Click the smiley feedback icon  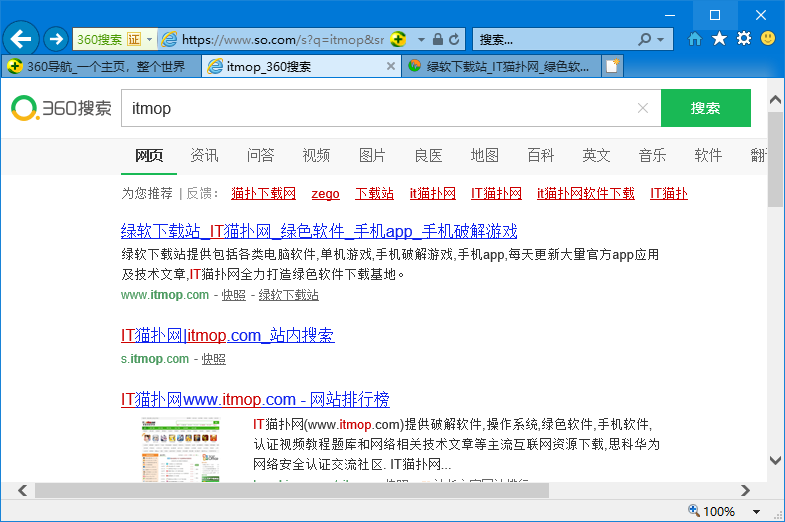point(768,39)
